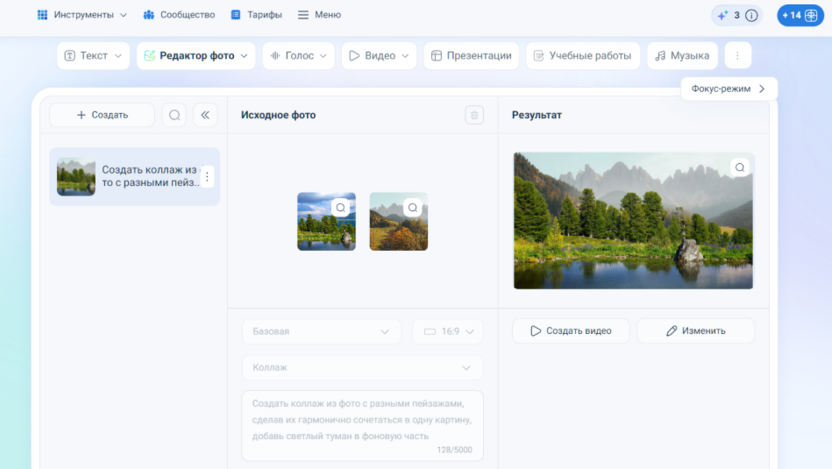This screenshot has height=469, width=832.
Task: Open the Меню hamburger menu
Action: [x=319, y=15]
